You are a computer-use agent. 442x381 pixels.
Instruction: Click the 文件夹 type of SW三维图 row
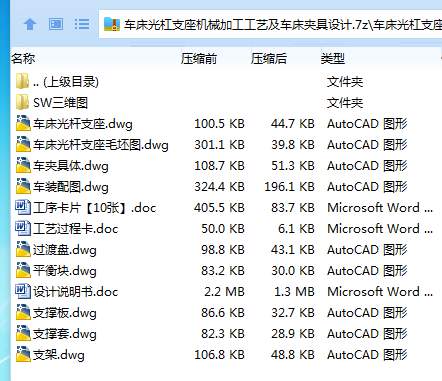(x=345, y=103)
